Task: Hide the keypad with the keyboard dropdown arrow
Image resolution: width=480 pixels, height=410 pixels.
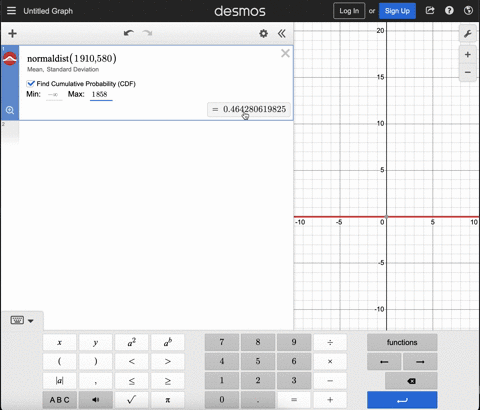Action: tap(31, 321)
